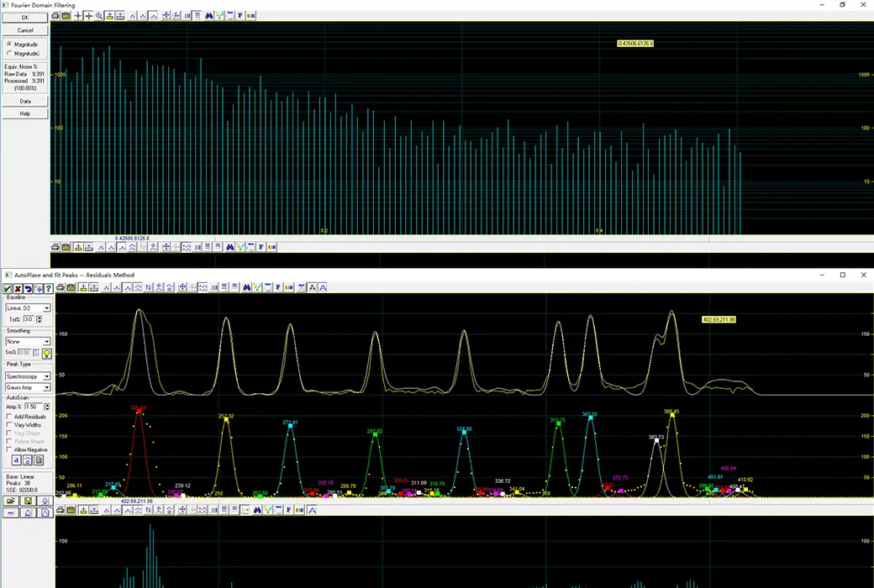This screenshot has height=588, width=874.
Task: Open file with folder icon in AutoPlace panel
Action: [x=11, y=501]
